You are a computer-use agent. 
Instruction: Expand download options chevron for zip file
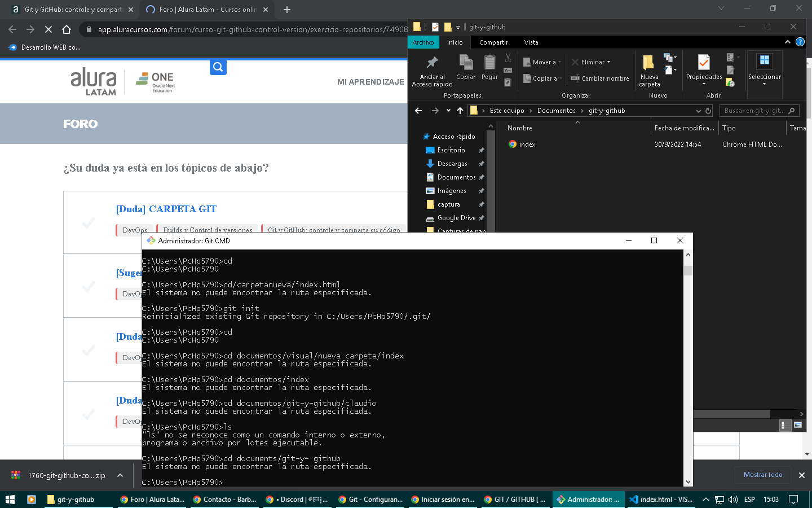(x=120, y=475)
